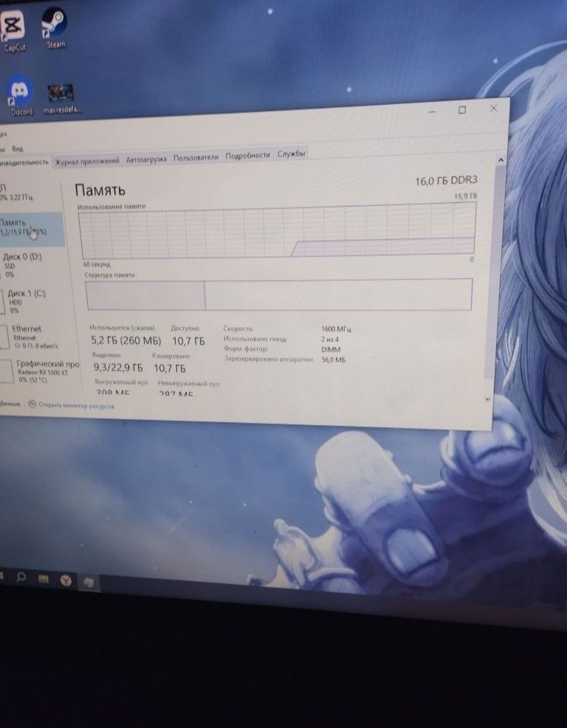Open the maxresdefa... image file on the desktop
This screenshot has height=728, width=567.
click(62, 99)
